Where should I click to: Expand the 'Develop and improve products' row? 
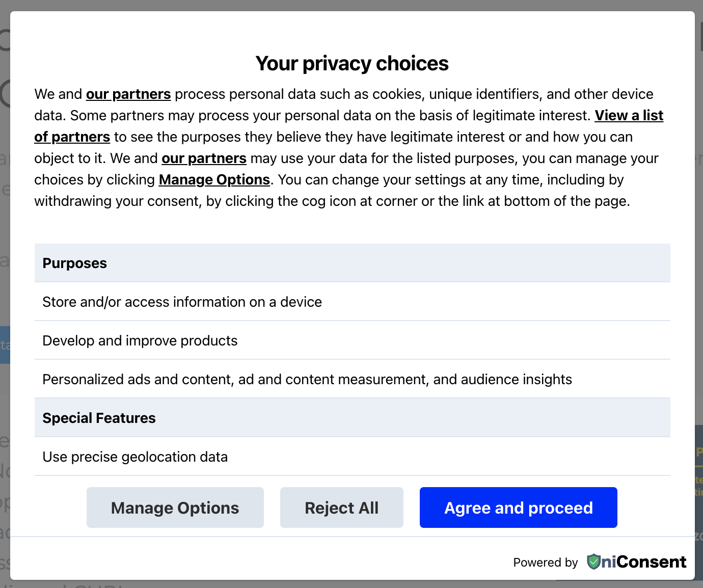140,340
